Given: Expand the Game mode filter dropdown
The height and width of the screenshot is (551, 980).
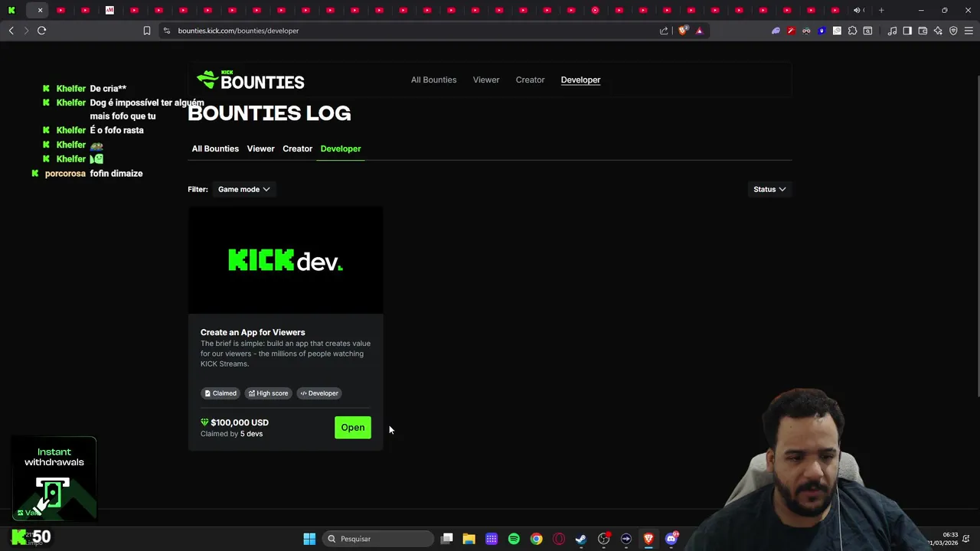Looking at the screenshot, I should point(244,189).
